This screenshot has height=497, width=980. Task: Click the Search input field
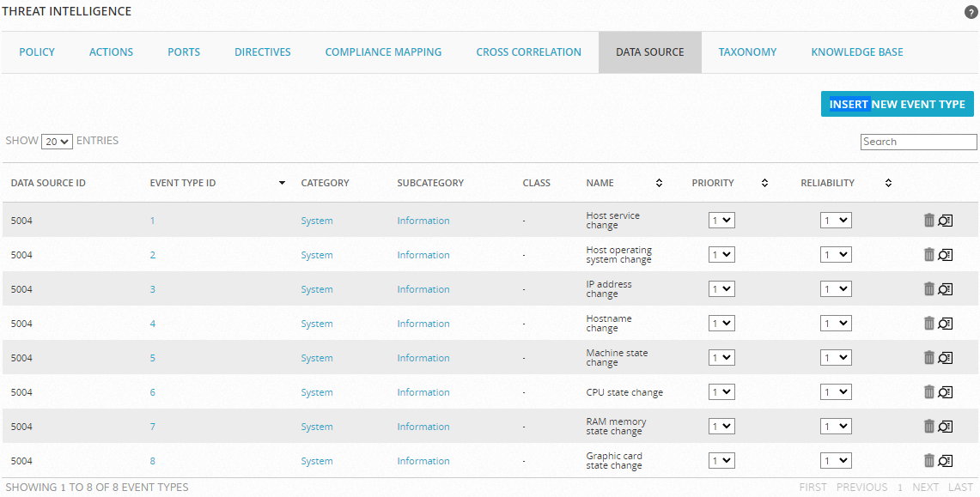tap(918, 142)
